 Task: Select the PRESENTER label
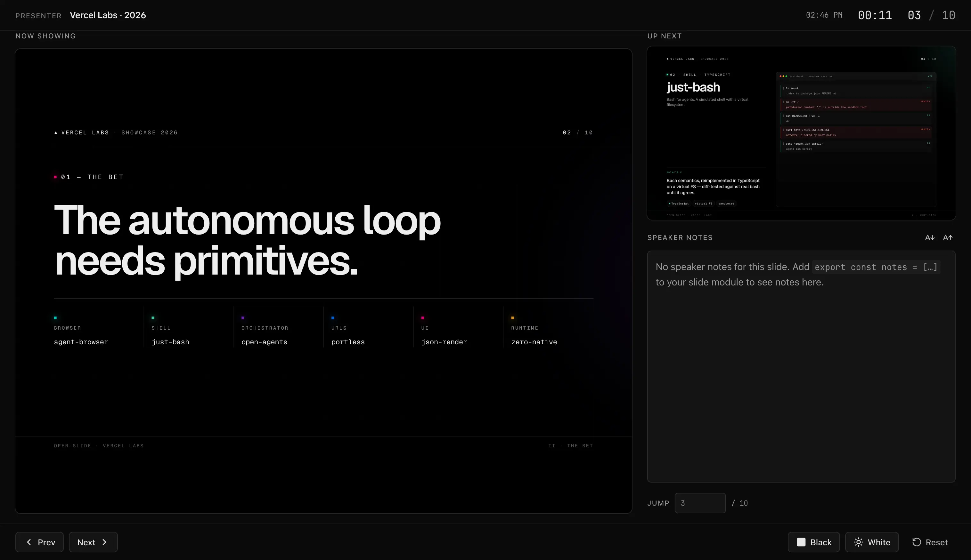click(38, 16)
